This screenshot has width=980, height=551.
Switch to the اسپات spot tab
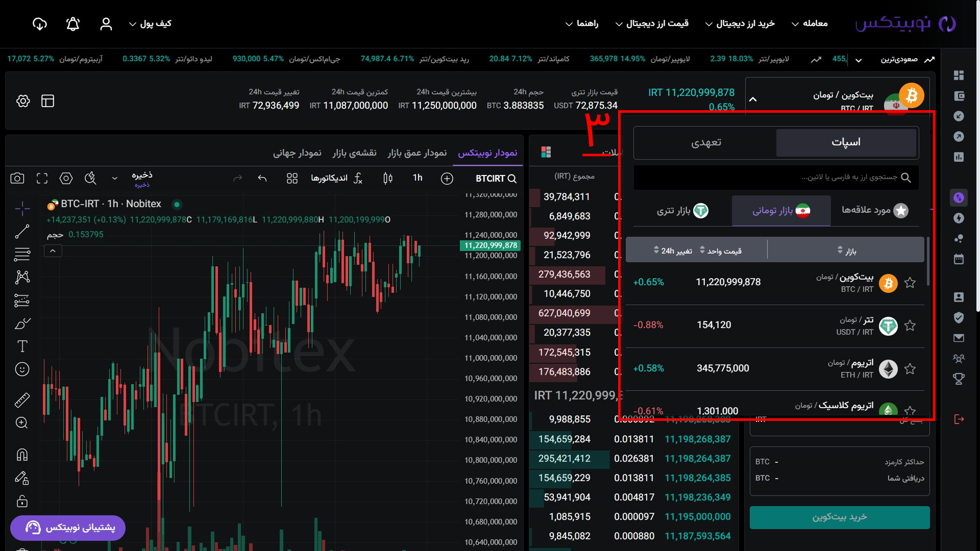click(x=846, y=143)
